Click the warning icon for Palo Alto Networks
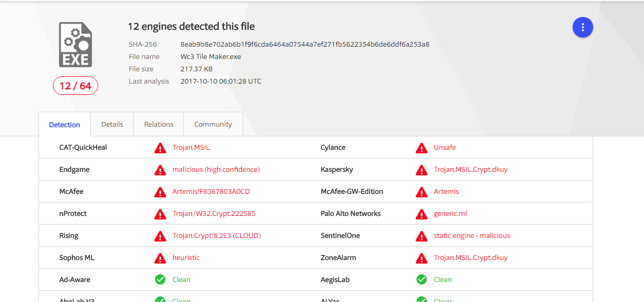The height and width of the screenshot is (302, 644). pyautogui.click(x=422, y=214)
